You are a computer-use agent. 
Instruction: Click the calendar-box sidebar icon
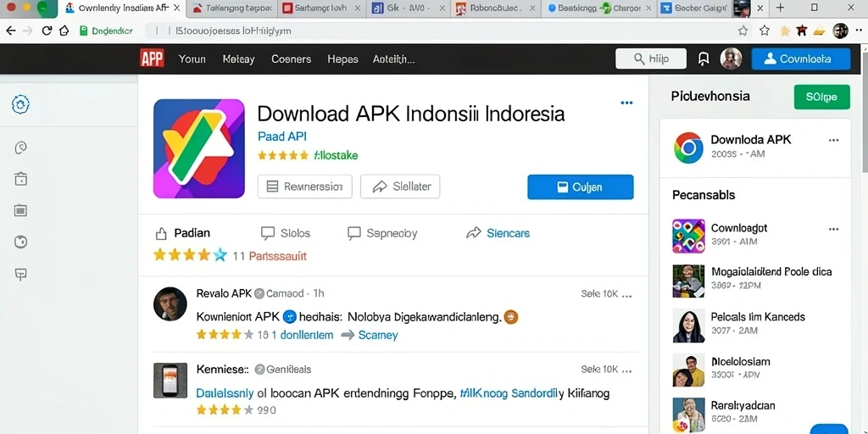tap(20, 179)
